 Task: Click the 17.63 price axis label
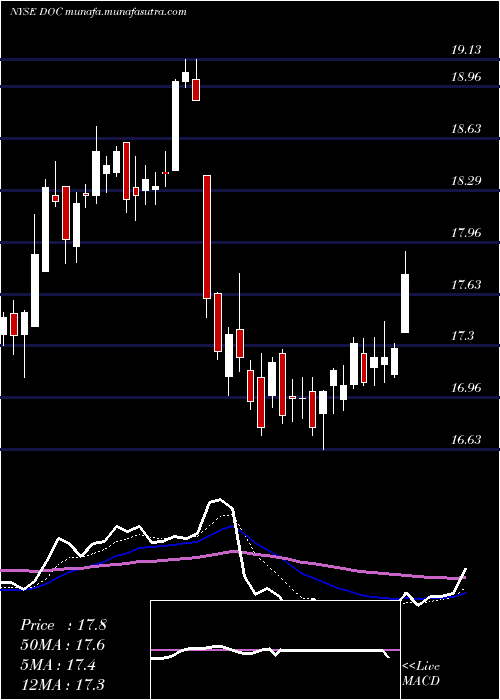pos(466,284)
